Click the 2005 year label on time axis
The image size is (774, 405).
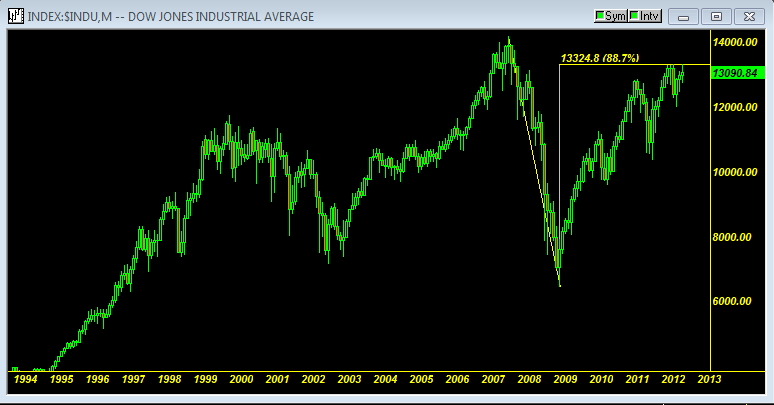[422, 379]
